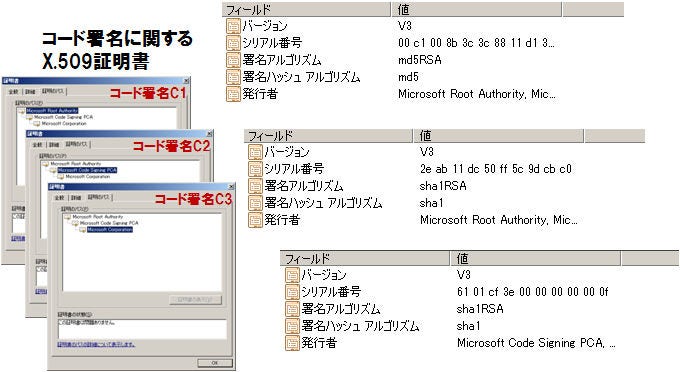The width and height of the screenshot is (680, 372).
Task: Select Microsoft Root Authority text in C1 path tree
Action: tap(52, 111)
